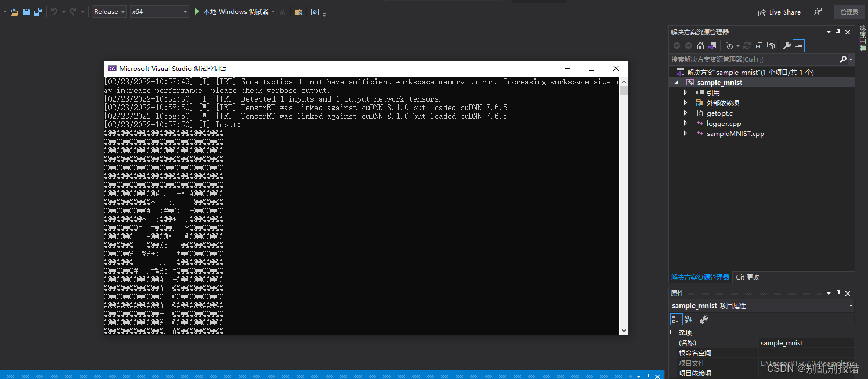Click the Save All multi-disk icon
The height and width of the screenshot is (379, 868).
(x=38, y=12)
